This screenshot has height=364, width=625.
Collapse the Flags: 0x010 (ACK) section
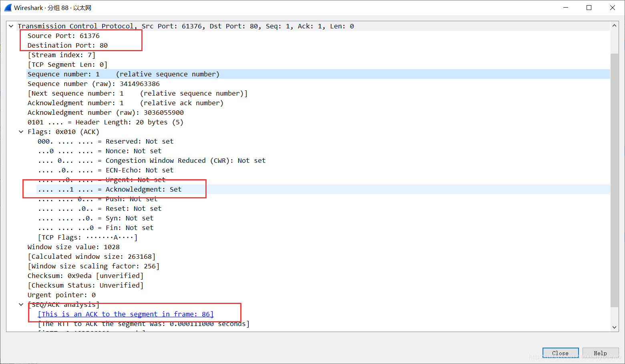tap(21, 132)
